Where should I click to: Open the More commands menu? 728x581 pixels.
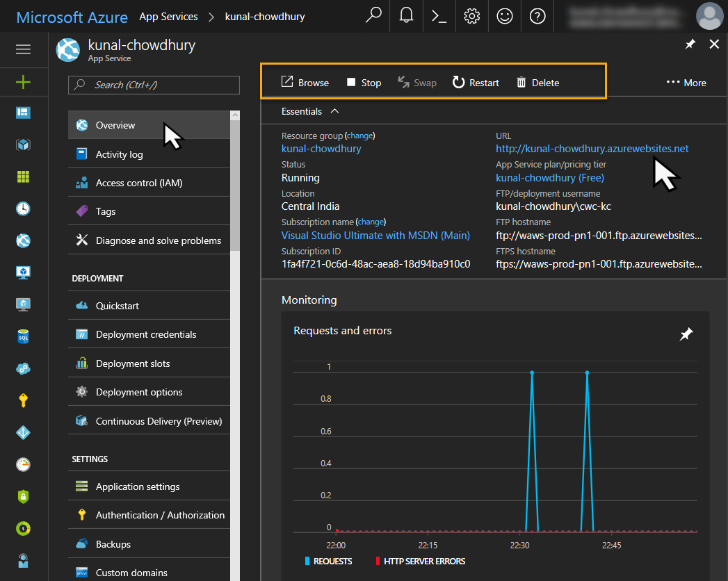(686, 83)
